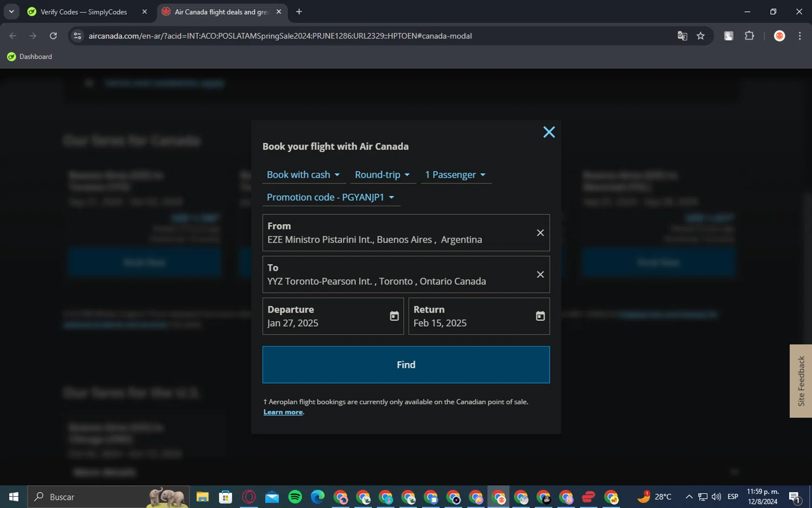Expand the Round-trip trip type dropdown

tap(382, 175)
